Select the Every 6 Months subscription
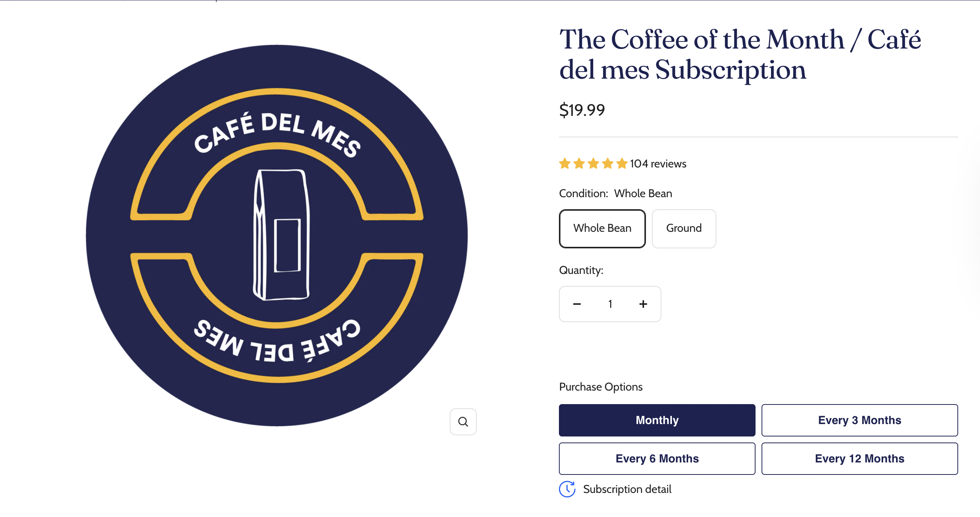Screen dimensions: 980x517 tap(657, 458)
